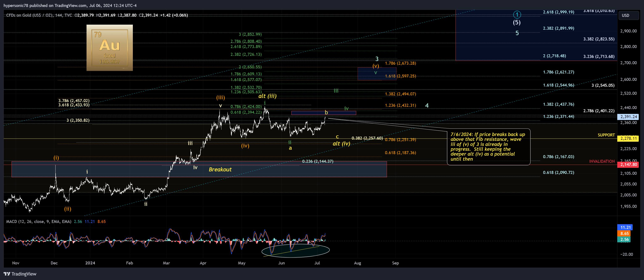Screen dimensions: 644x280
Task: Click the light blue wave 4 label
Action: click(x=427, y=105)
